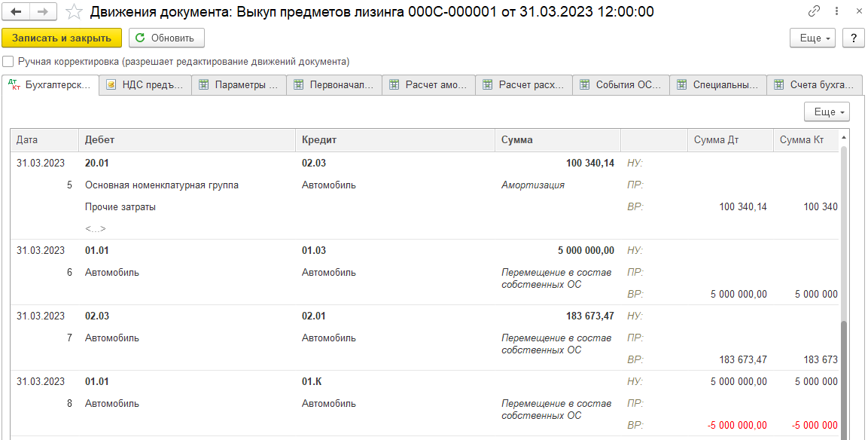This screenshot has height=440, width=868.
Task: Click the red -5 000 000,00 Сумма Дт value
Action: [x=737, y=425]
